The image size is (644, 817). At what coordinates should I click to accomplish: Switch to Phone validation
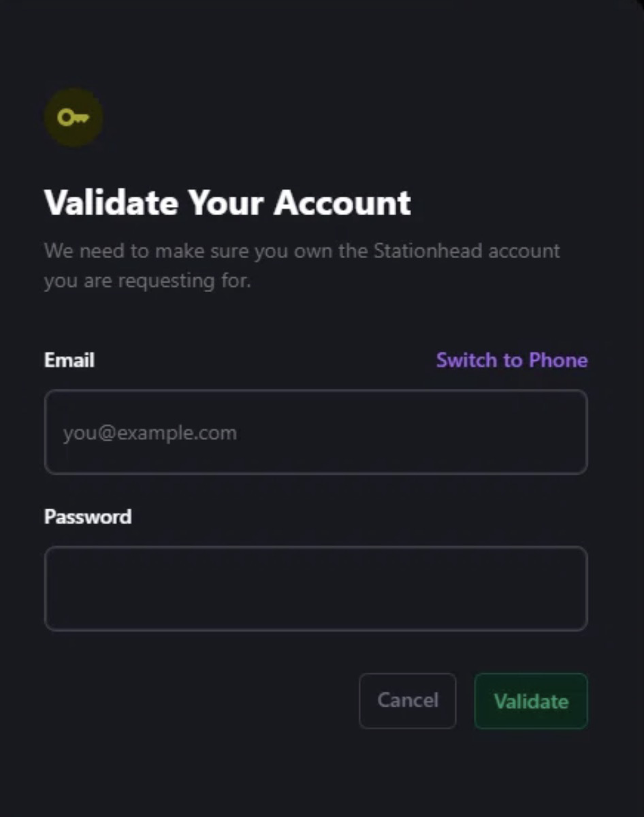click(511, 359)
